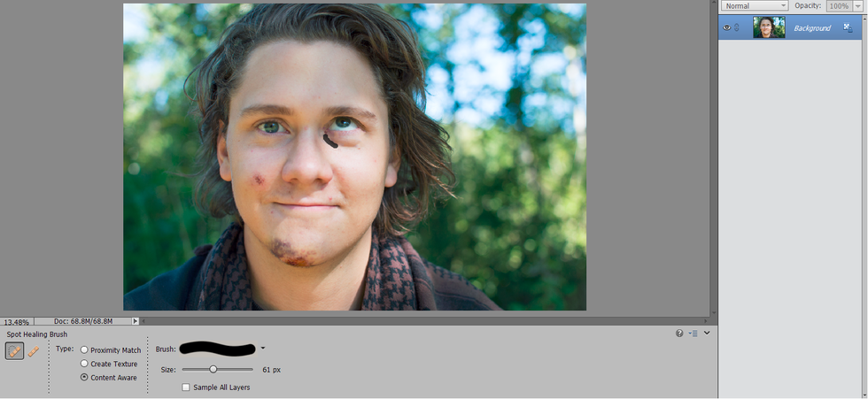The image size is (868, 399).
Task: Open the Brush preset picker dropdown arrow
Action: click(x=263, y=349)
